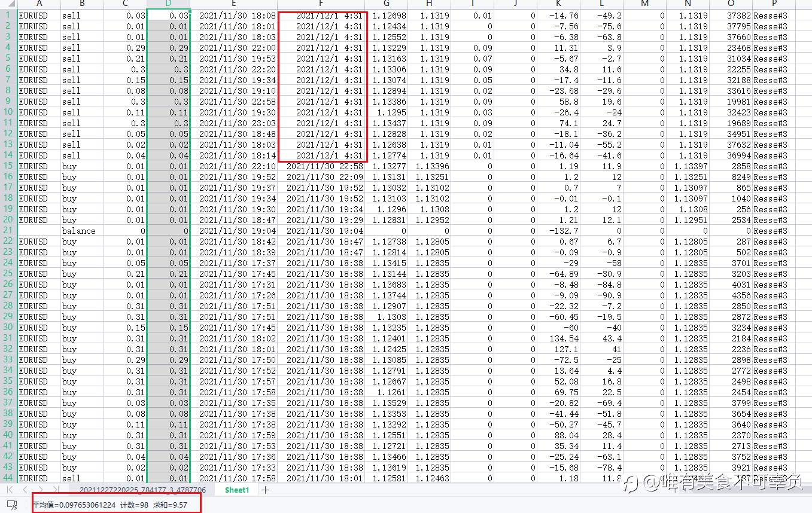This screenshot has width=812, height=513.
Task: Select the cell showing -64.89
Action: 559,274
